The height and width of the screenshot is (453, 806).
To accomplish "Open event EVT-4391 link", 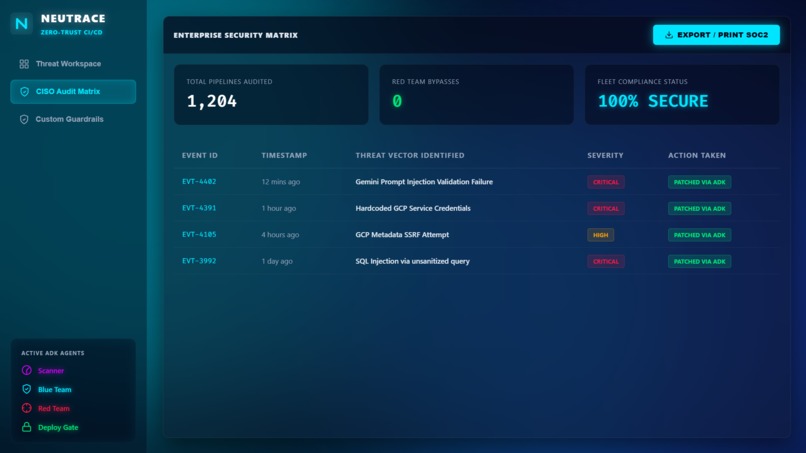I will tap(199, 208).
